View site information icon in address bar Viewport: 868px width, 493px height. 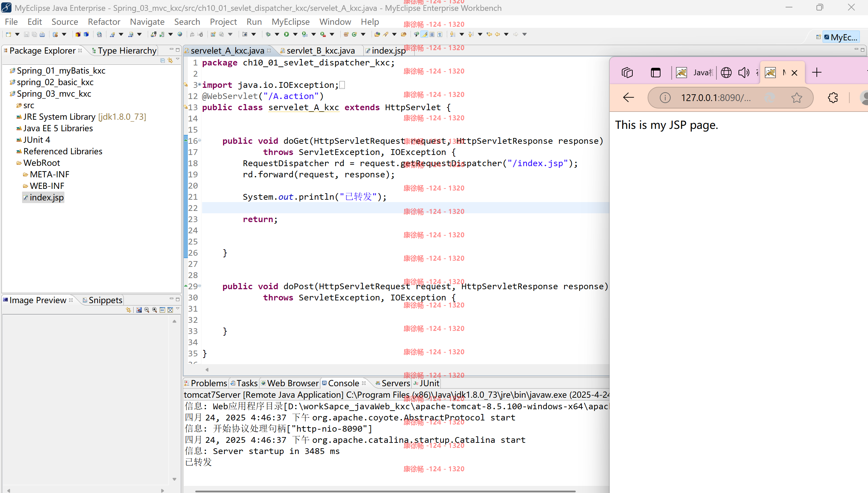665,98
